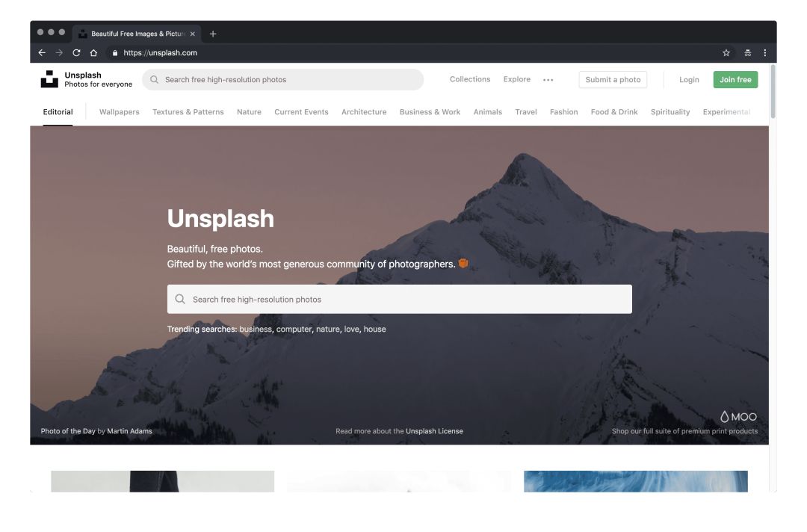Image resolution: width=807 pixels, height=532 pixels.
Task: Click the browser back arrow
Action: pyautogui.click(x=42, y=52)
